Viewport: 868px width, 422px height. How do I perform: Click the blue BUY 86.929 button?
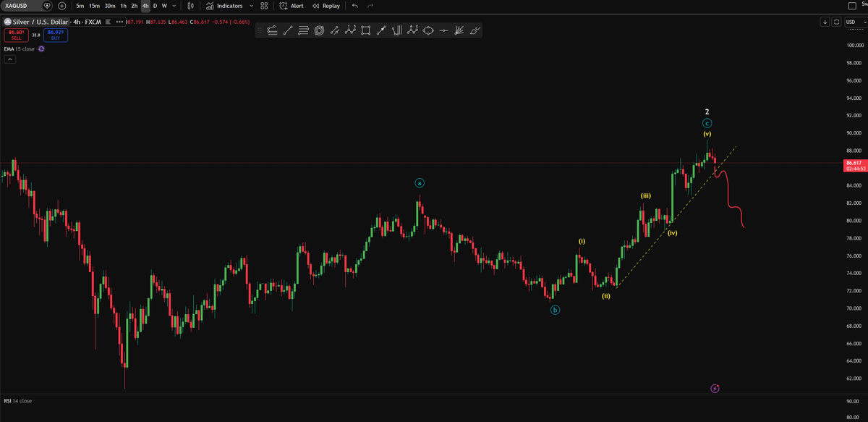(x=55, y=35)
